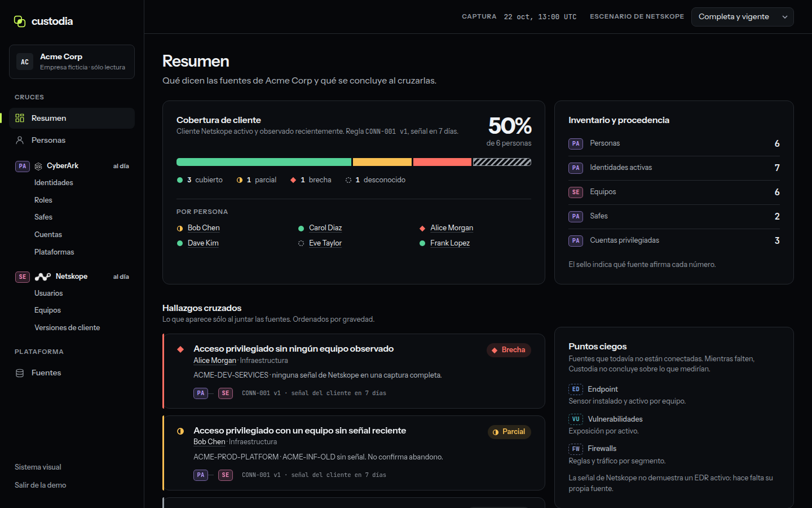Open Sistema visual link
812x508 pixels.
(38, 467)
